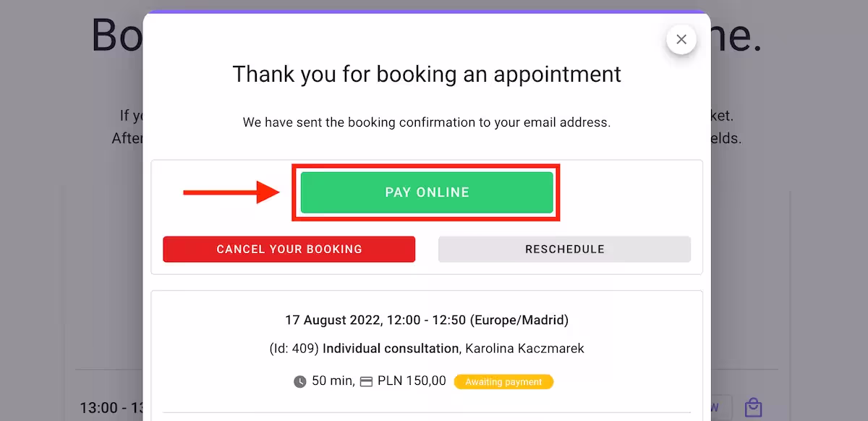Screen dimensions: 868x421
Task: Click the Awaiting payment status badge
Action: coord(503,381)
